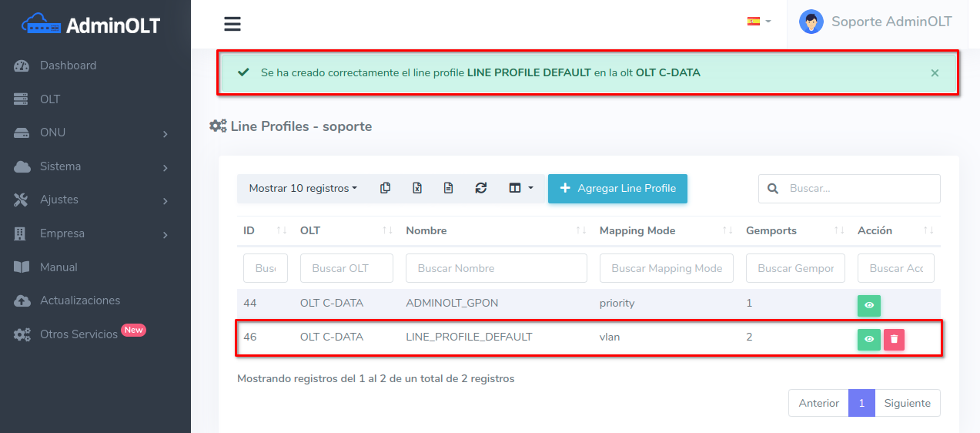The image size is (980, 433).
Task: Click the copy table icon
Action: point(386,188)
